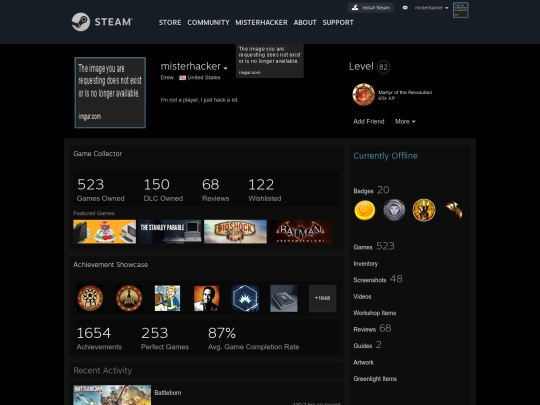Open the Guides 2 link

click(367, 345)
